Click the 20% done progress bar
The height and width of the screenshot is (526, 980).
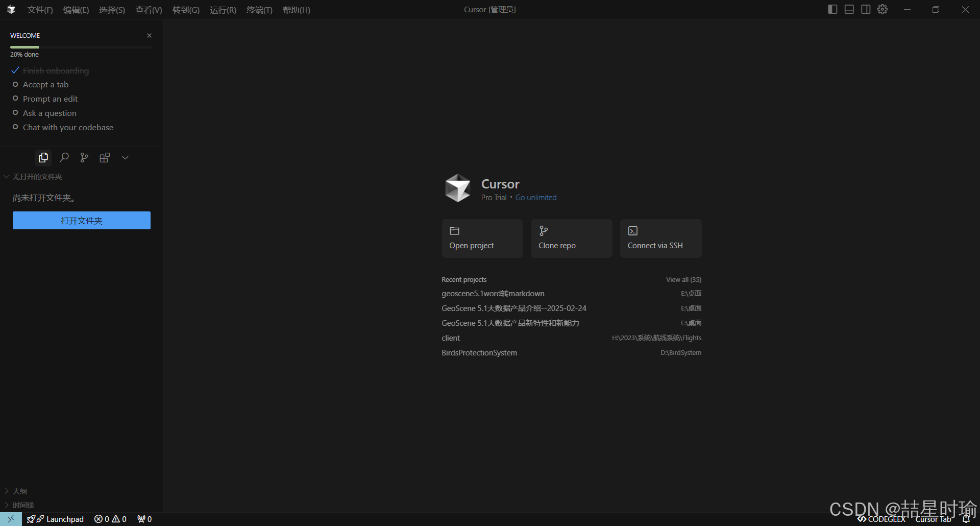point(82,47)
